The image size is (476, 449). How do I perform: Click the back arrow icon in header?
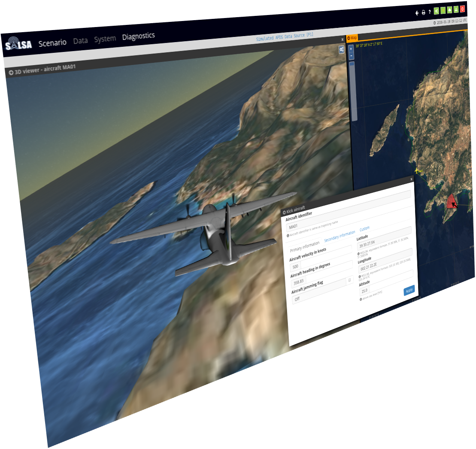click(417, 13)
